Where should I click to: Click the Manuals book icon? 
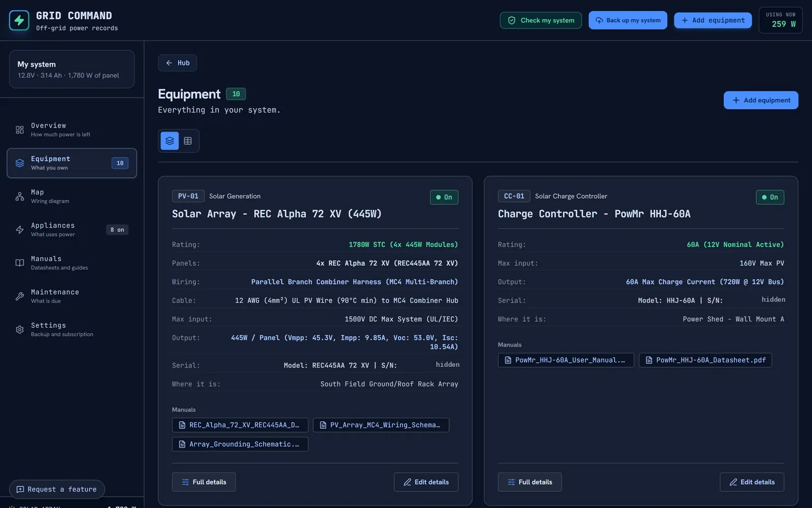point(20,263)
